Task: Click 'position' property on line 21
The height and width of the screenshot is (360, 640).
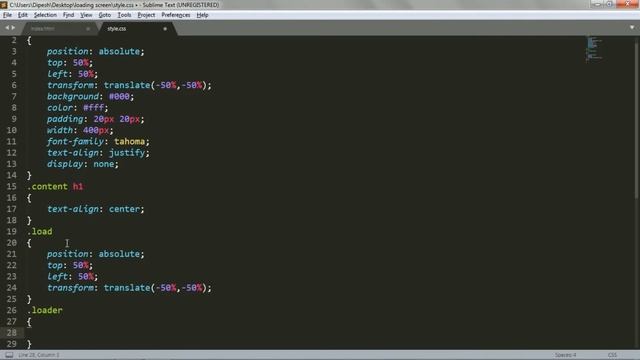Action: click(67, 254)
